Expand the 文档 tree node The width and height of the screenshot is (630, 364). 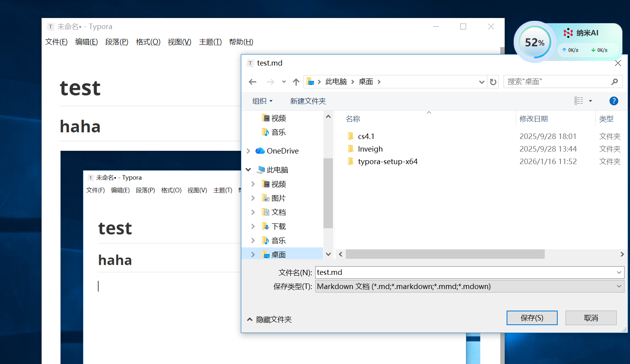(253, 212)
